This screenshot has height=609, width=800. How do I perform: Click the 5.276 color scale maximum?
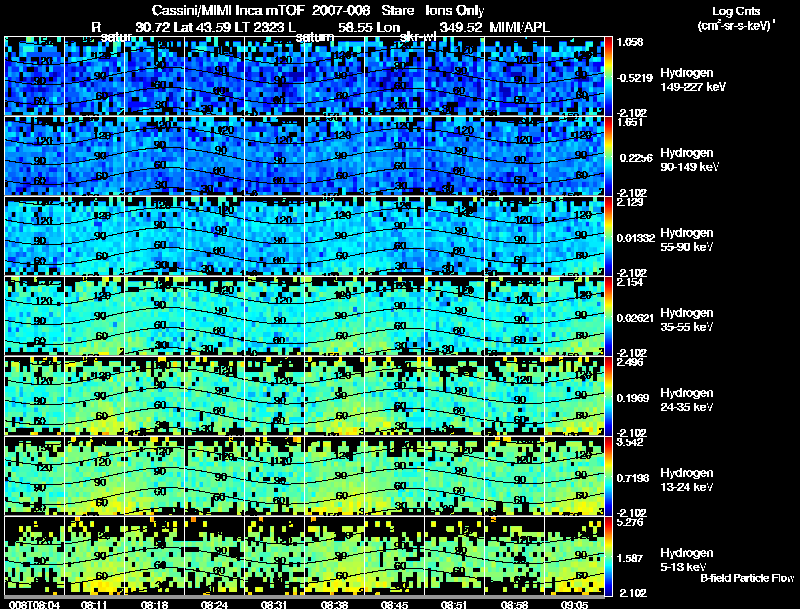tap(630, 523)
